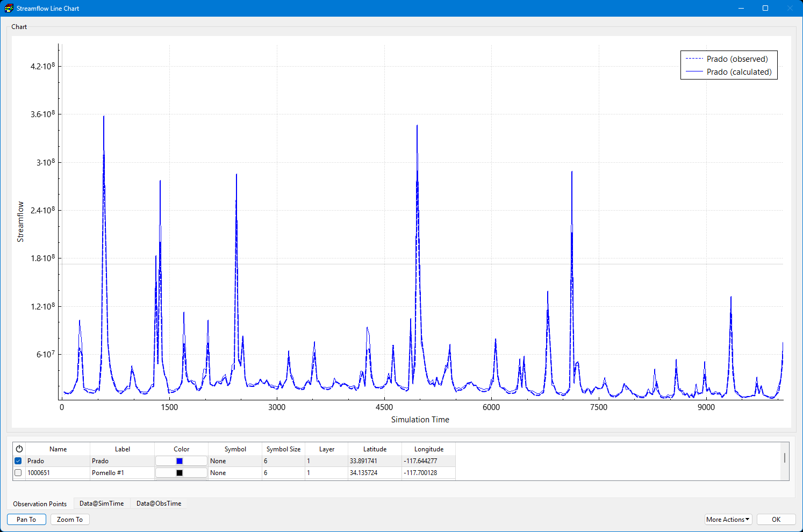The image size is (803, 532).
Task: Click longitude value -117.644277
Action: pos(429,461)
